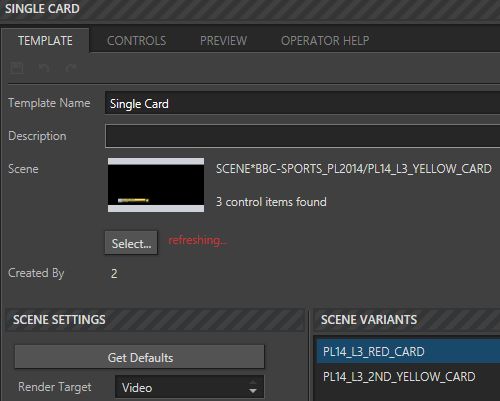Click the save template disk icon
Image resolution: width=500 pixels, height=401 pixels.
point(17,68)
